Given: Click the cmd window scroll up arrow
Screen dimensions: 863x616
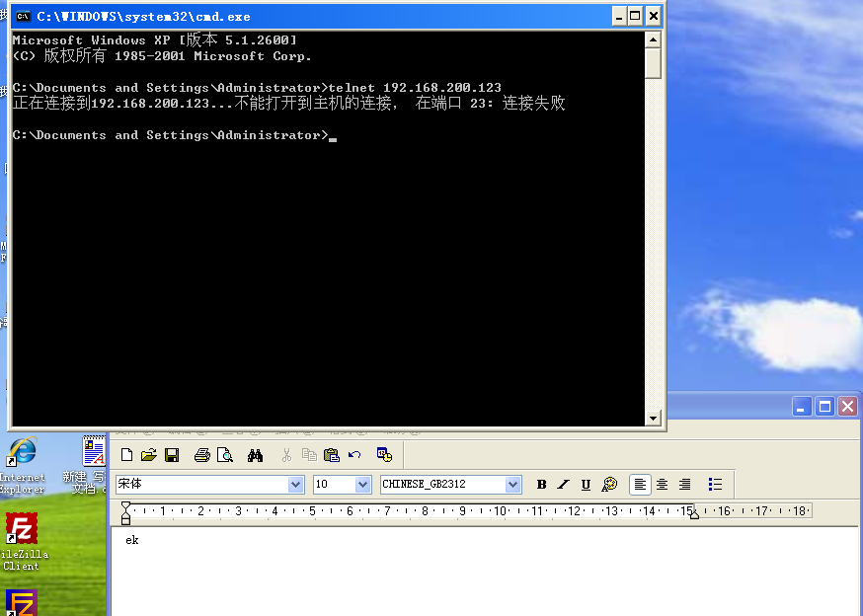Looking at the screenshot, I should 653,39.
